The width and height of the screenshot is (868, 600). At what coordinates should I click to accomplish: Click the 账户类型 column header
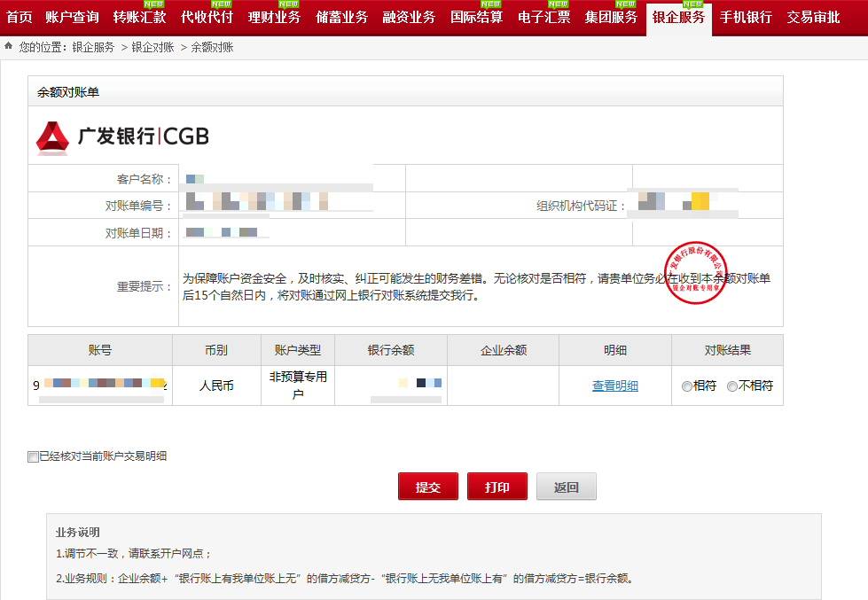pos(298,350)
